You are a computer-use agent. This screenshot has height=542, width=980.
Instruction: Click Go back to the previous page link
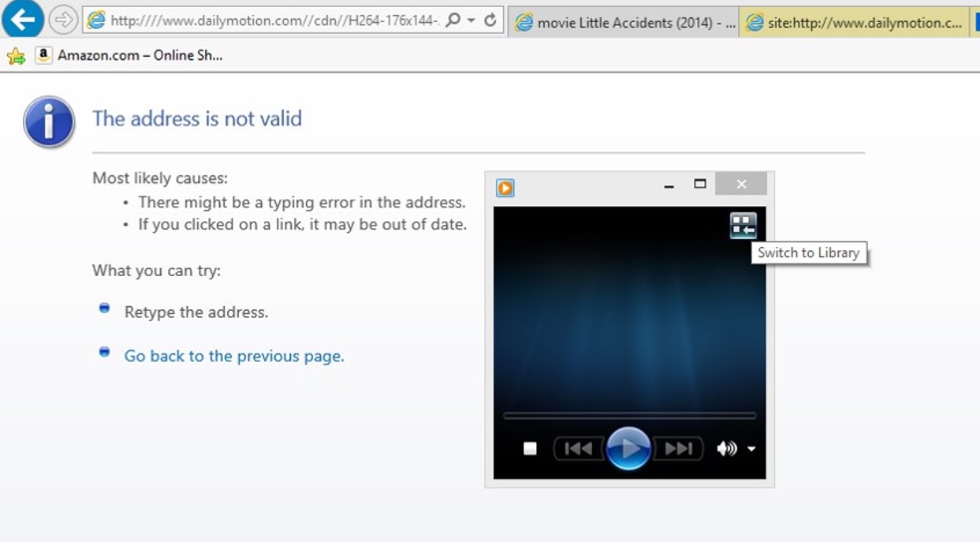pyautogui.click(x=234, y=356)
